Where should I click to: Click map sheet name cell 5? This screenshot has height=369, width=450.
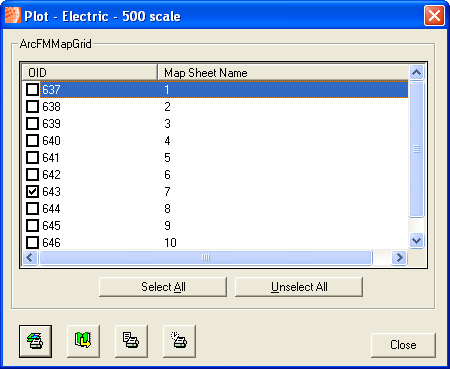(x=167, y=158)
